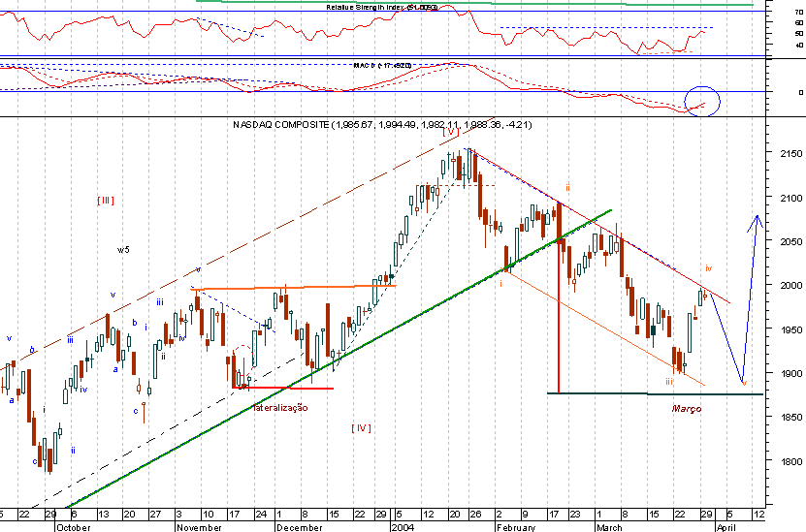Click the red [IV] wave label
The image size is (806, 532).
(x=362, y=427)
